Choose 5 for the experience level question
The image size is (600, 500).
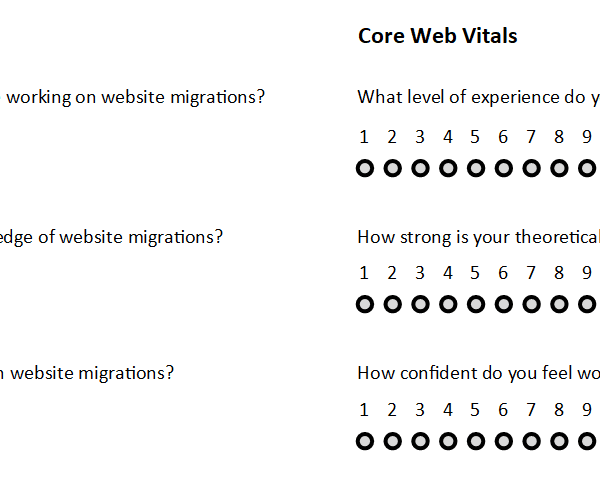point(476,168)
